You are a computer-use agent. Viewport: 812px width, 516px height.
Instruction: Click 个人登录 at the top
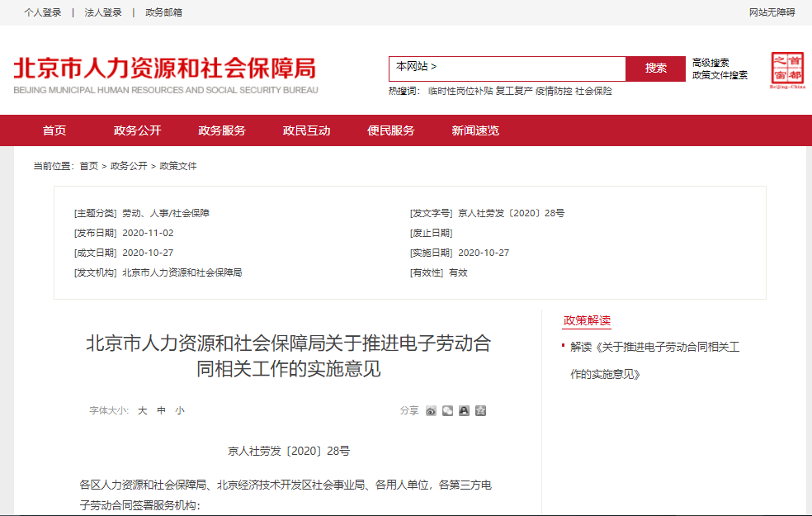[x=42, y=12]
